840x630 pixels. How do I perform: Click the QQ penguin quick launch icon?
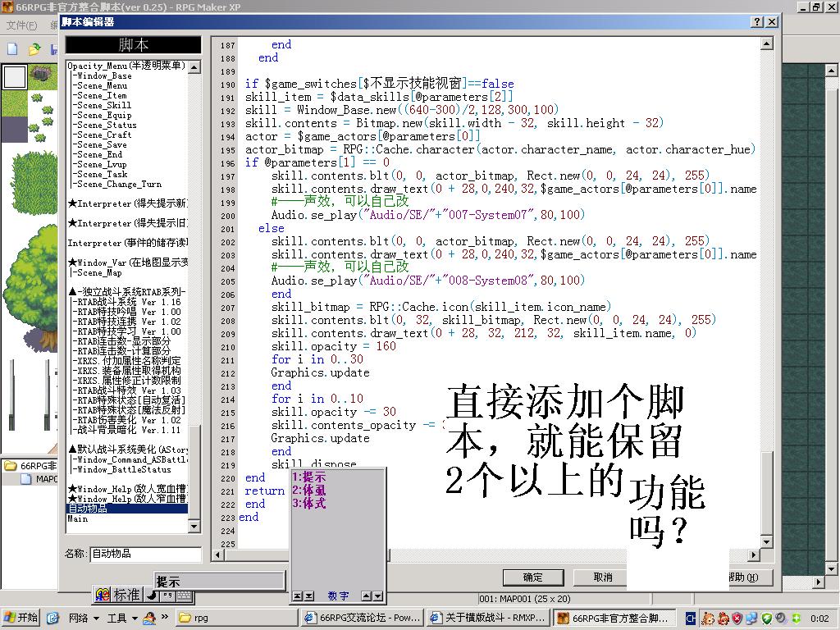[149, 618]
